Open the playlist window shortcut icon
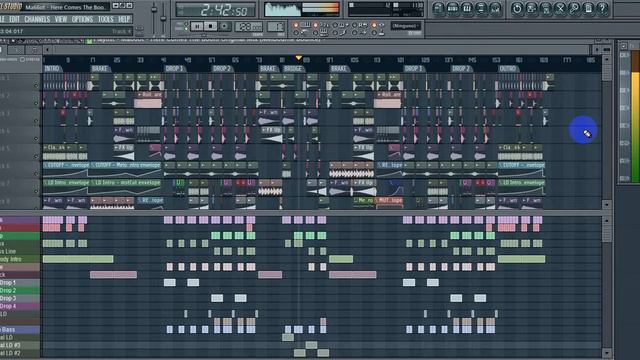 pyautogui.click(x=438, y=9)
